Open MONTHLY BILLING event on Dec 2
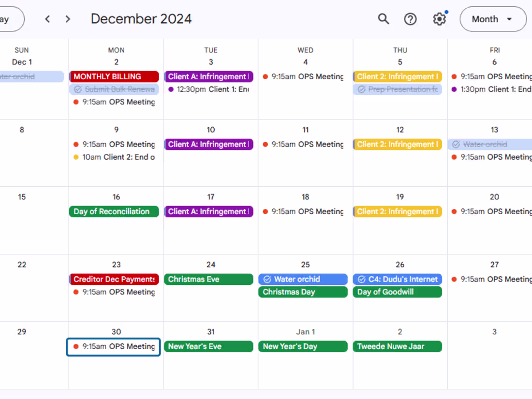 tap(114, 77)
